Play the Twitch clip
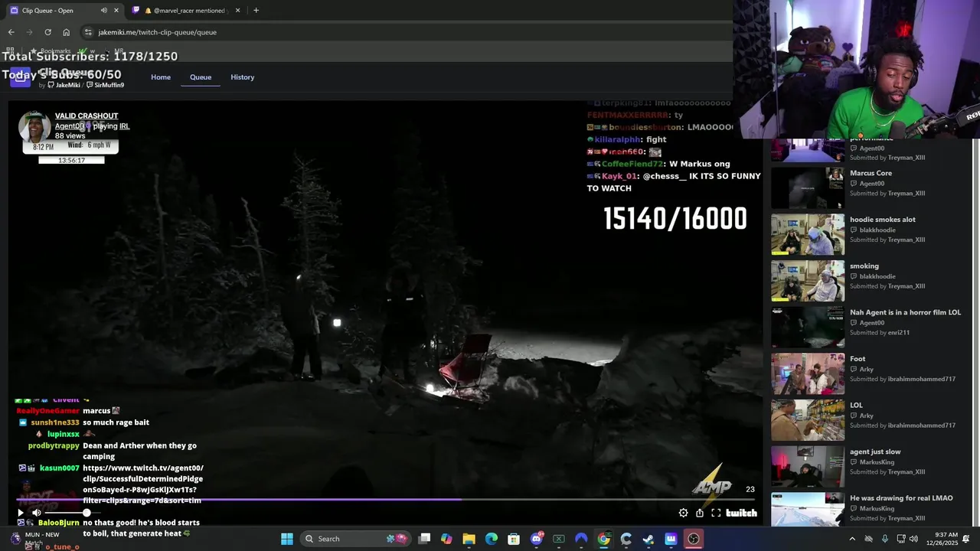Screen dimensions: 980x551 point(21,513)
